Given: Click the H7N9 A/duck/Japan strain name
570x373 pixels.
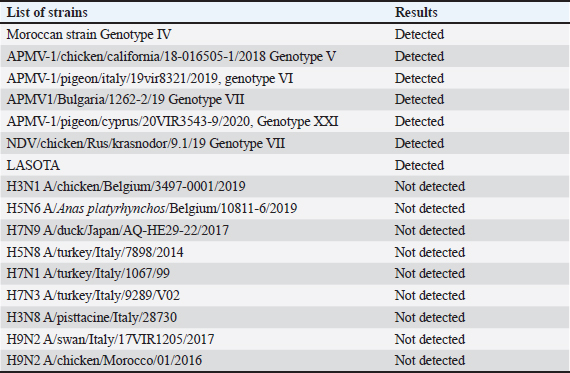Looking at the screenshot, I should (x=117, y=230).
